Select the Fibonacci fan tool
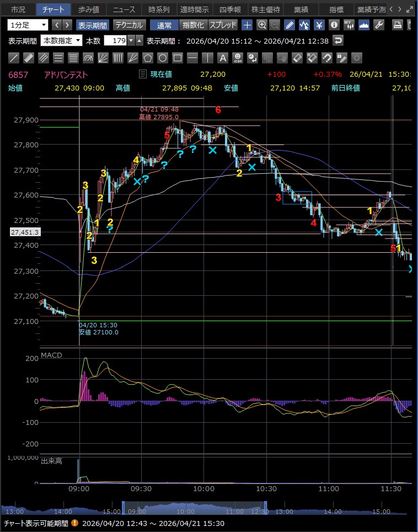The image size is (418, 532). 103,57
